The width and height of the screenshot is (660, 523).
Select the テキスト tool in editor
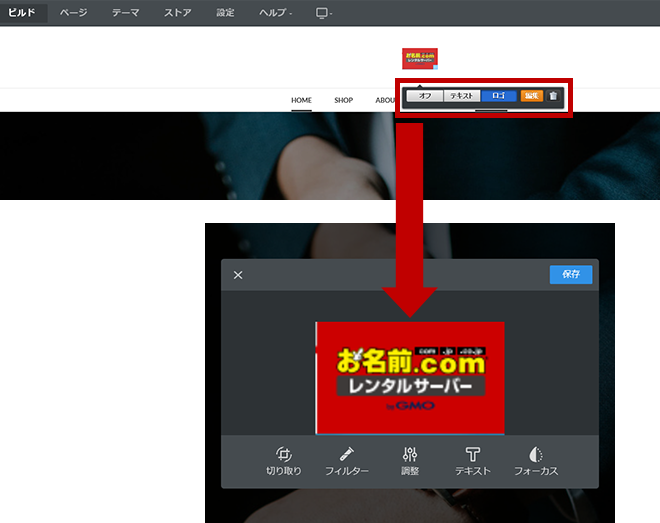click(473, 462)
